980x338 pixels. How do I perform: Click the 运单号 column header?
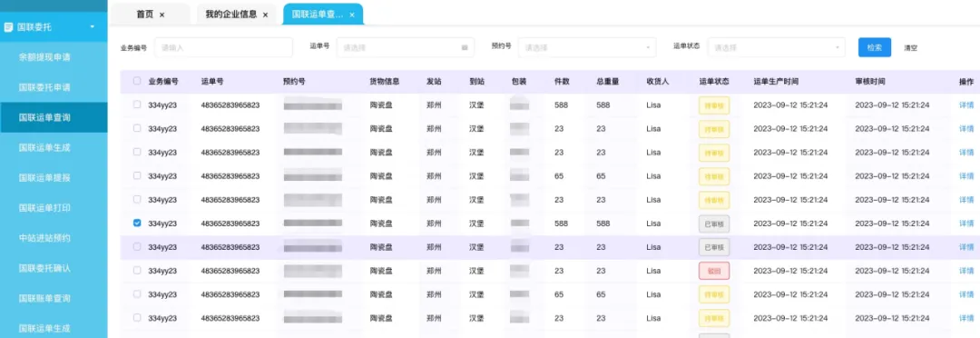pos(212,82)
